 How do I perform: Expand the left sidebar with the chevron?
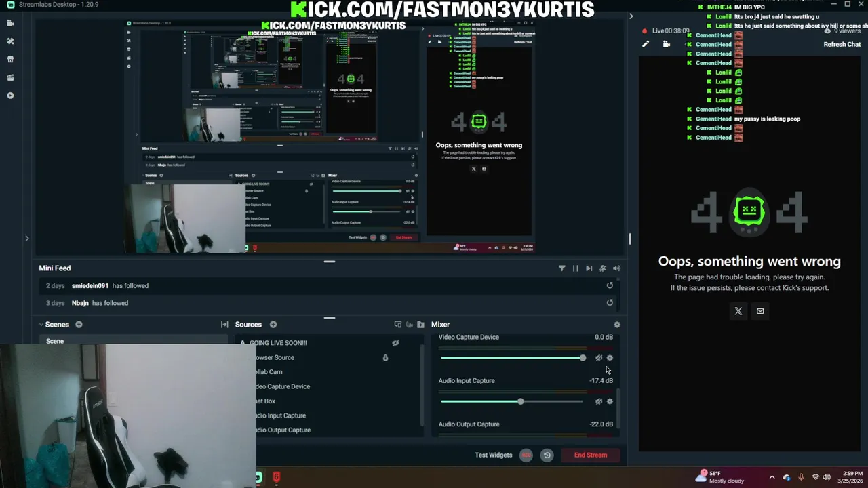pos(26,239)
